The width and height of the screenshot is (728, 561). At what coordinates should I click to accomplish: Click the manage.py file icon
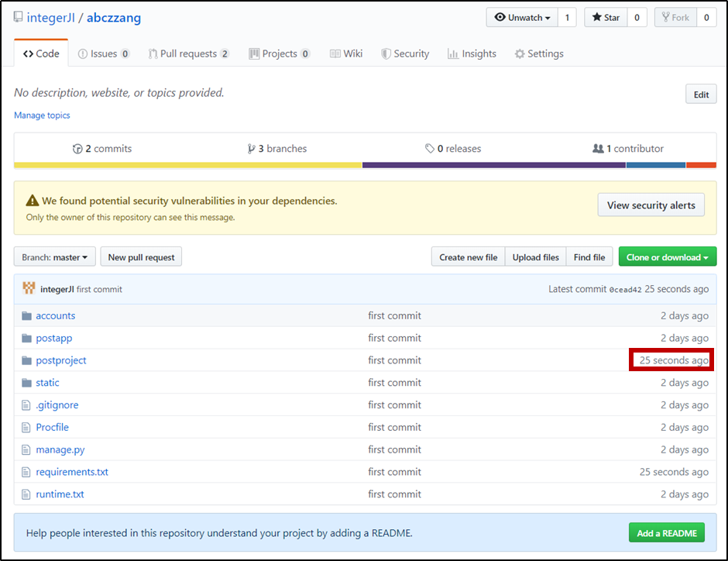(26, 449)
